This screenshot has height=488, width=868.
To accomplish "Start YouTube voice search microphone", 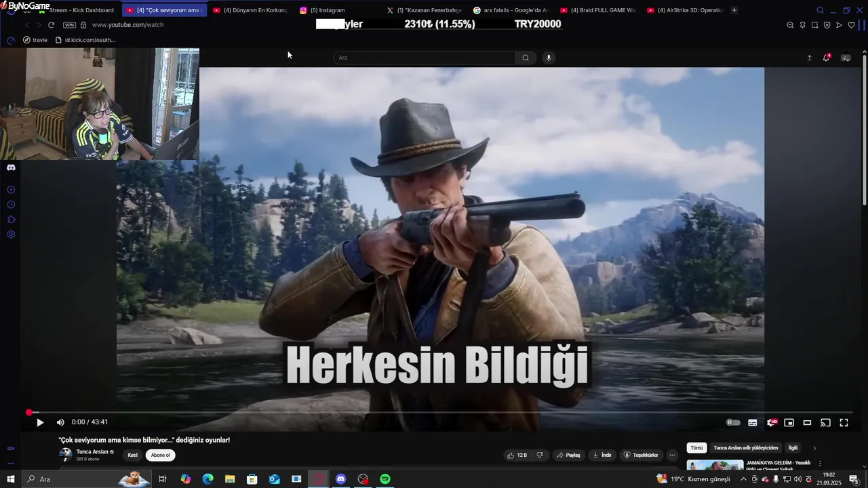I will 549,58.
